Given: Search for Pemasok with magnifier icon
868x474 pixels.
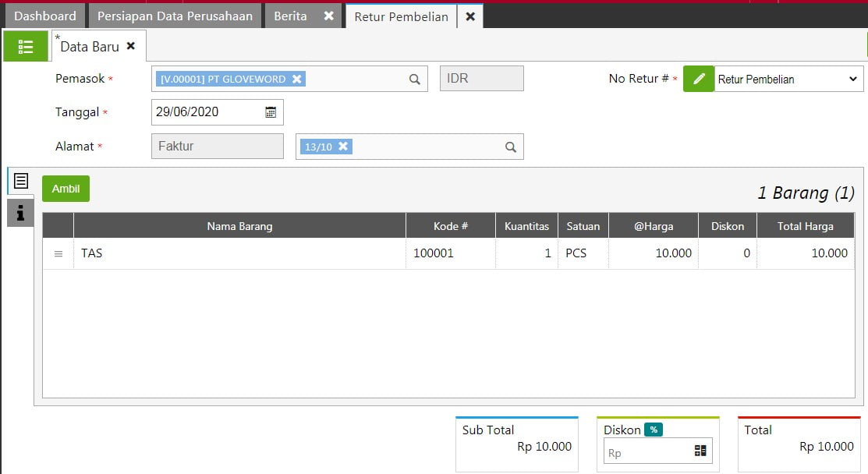Looking at the screenshot, I should click(415, 79).
